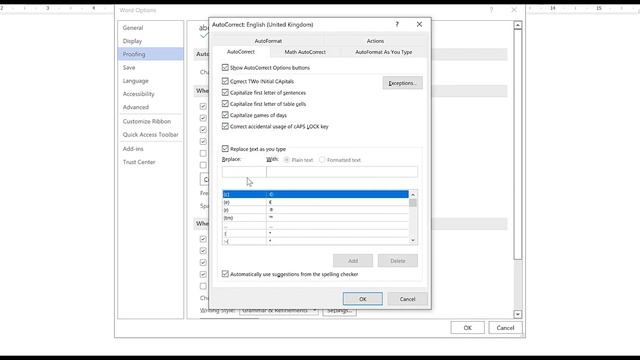Click Cancel in the Word Options window

pyautogui.click(x=505, y=327)
